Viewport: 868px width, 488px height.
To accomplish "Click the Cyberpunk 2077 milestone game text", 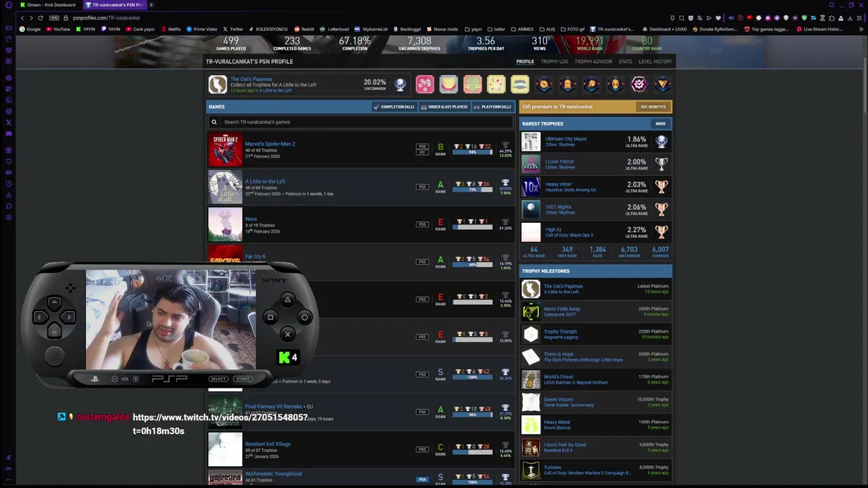I will click(559, 314).
